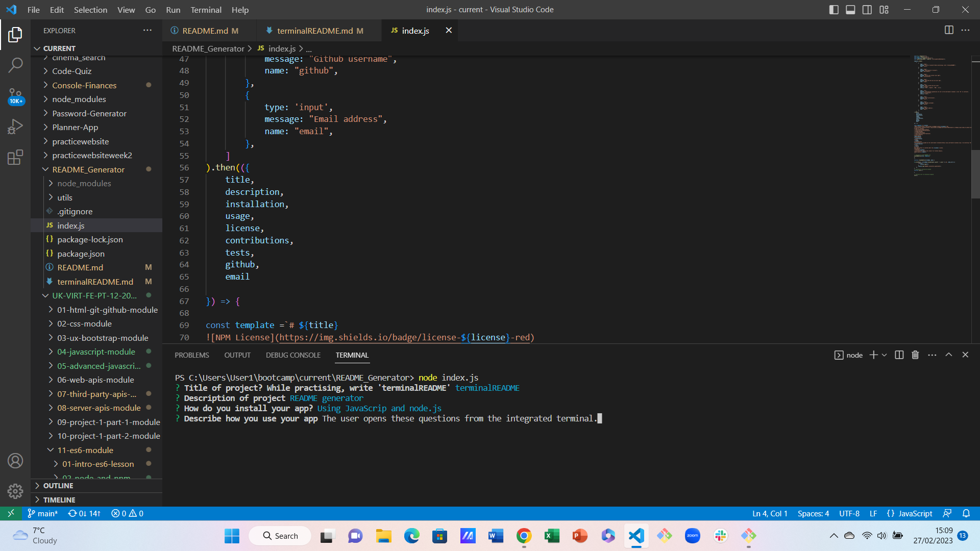Viewport: 980px width, 551px height.
Task: Collapse the README_Generator folder
Action: pyautogui.click(x=96, y=169)
